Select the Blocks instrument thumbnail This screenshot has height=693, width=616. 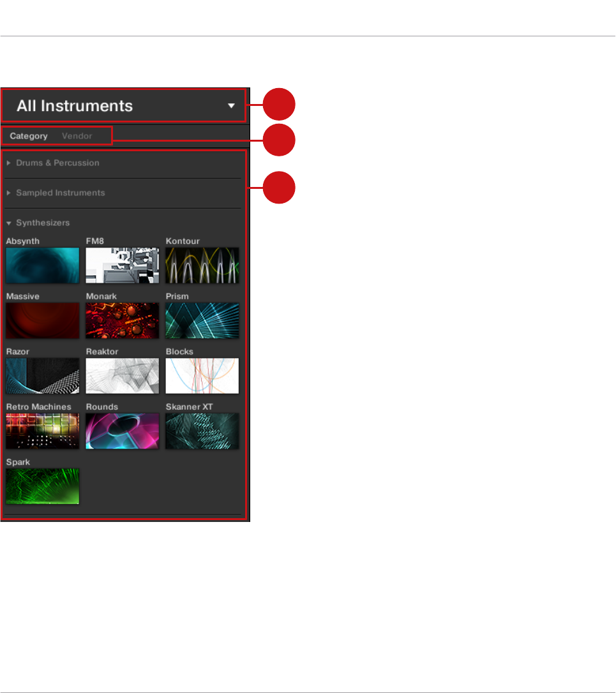pyautogui.click(x=202, y=376)
